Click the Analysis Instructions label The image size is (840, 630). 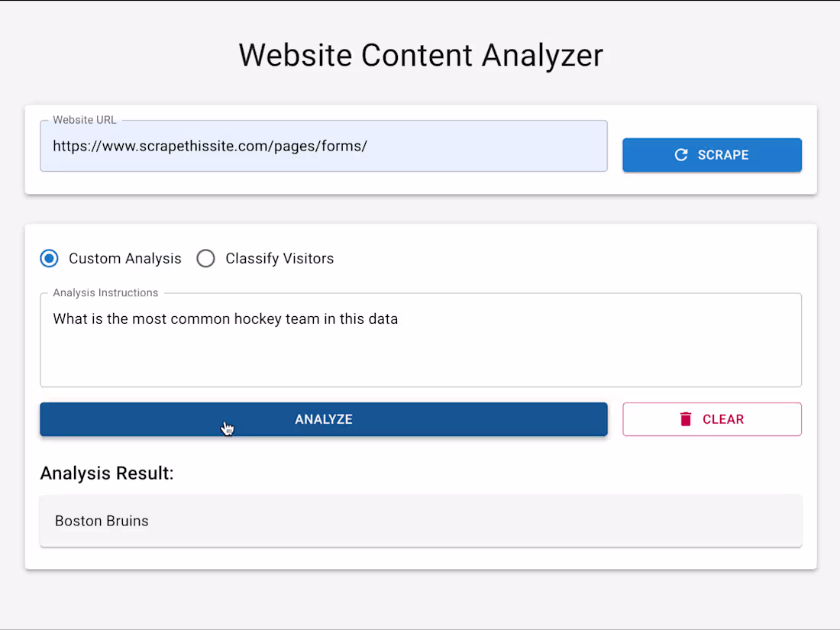click(x=105, y=292)
